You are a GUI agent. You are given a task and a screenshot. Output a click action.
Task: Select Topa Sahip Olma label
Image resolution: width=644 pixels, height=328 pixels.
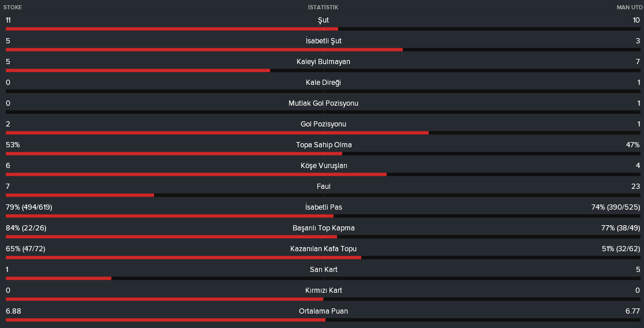coord(324,145)
